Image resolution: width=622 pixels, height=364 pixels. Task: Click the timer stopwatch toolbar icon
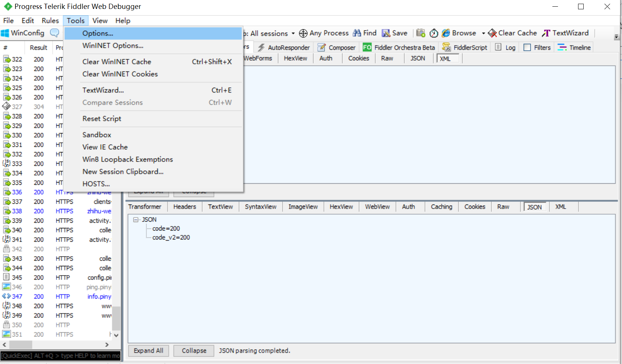tap(434, 33)
